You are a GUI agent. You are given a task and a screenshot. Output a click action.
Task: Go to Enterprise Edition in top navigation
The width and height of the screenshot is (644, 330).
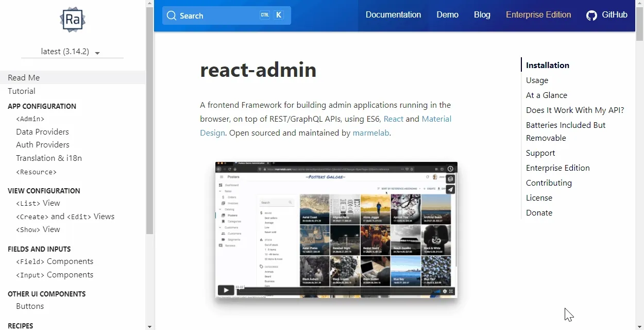click(x=538, y=15)
